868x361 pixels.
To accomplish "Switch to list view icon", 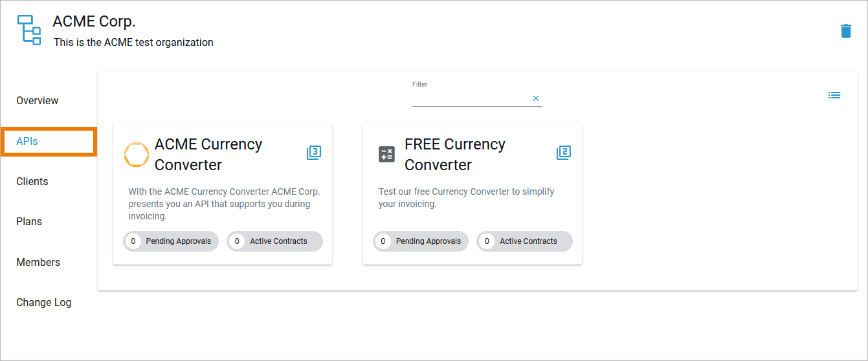I will (834, 95).
